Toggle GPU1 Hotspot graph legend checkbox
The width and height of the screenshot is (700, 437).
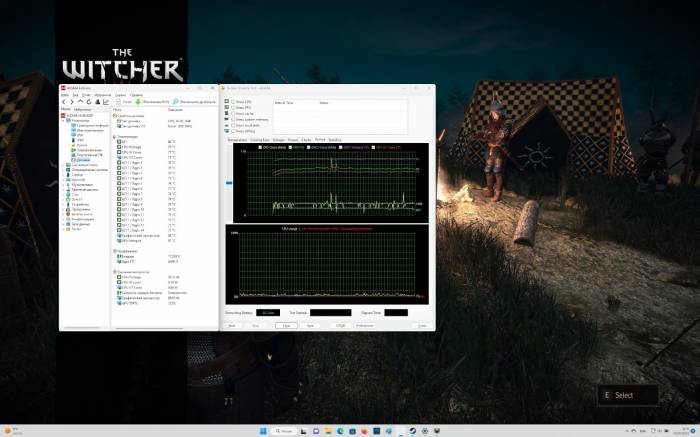[341, 147]
